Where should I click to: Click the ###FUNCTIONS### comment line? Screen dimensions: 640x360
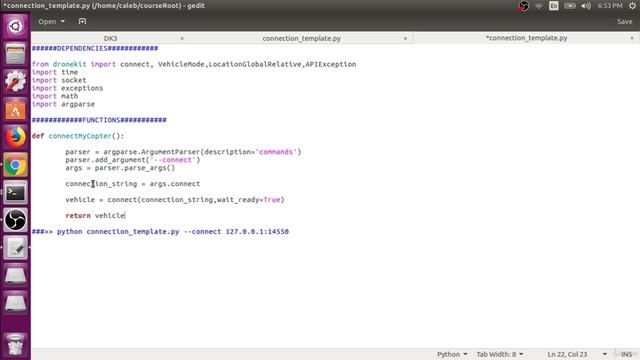(99, 120)
